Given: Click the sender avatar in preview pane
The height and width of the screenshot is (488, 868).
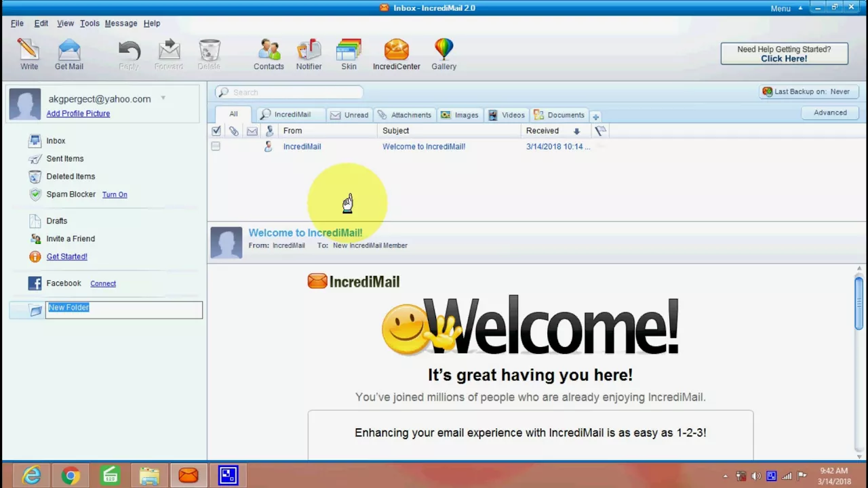Looking at the screenshot, I should 226,243.
